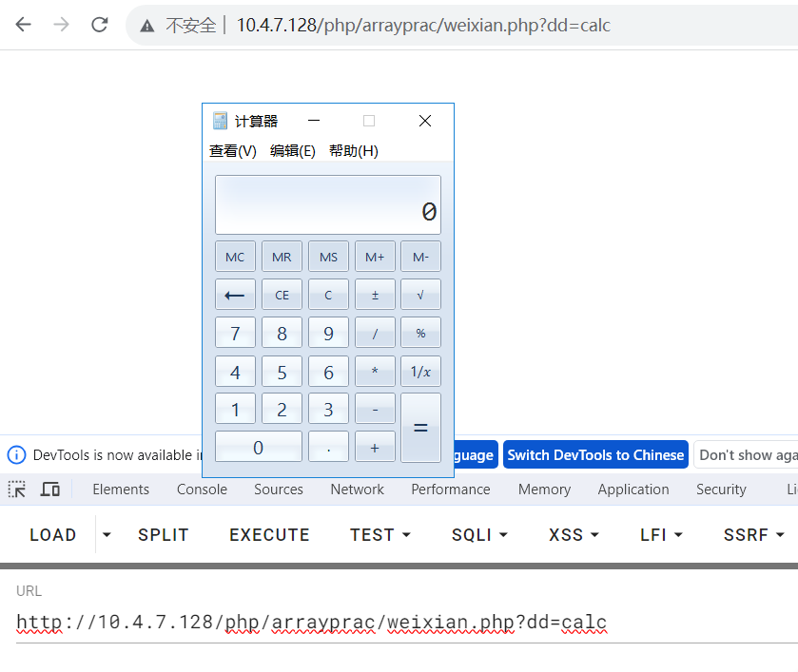The height and width of the screenshot is (672, 798).
Task: Click the MR memory recall button
Action: (x=282, y=257)
